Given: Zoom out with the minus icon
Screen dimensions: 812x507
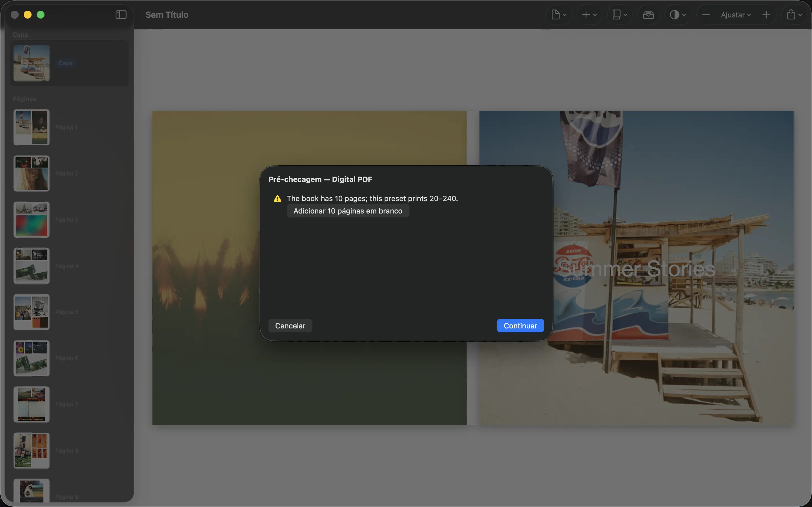Looking at the screenshot, I should [706, 15].
